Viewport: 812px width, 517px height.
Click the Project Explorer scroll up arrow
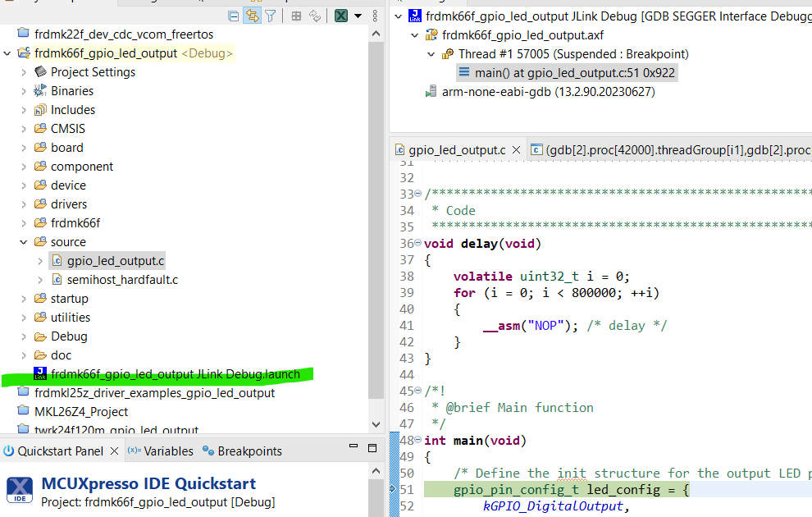[376, 34]
